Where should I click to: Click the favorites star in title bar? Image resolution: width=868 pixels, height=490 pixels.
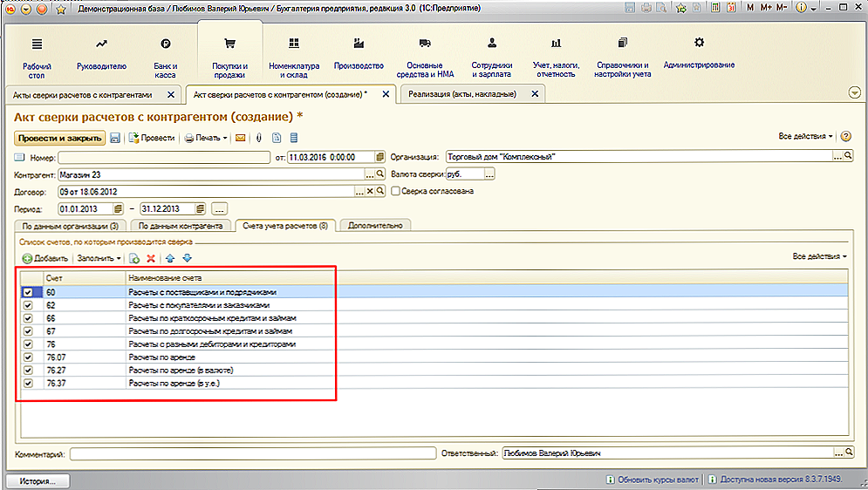click(x=61, y=9)
